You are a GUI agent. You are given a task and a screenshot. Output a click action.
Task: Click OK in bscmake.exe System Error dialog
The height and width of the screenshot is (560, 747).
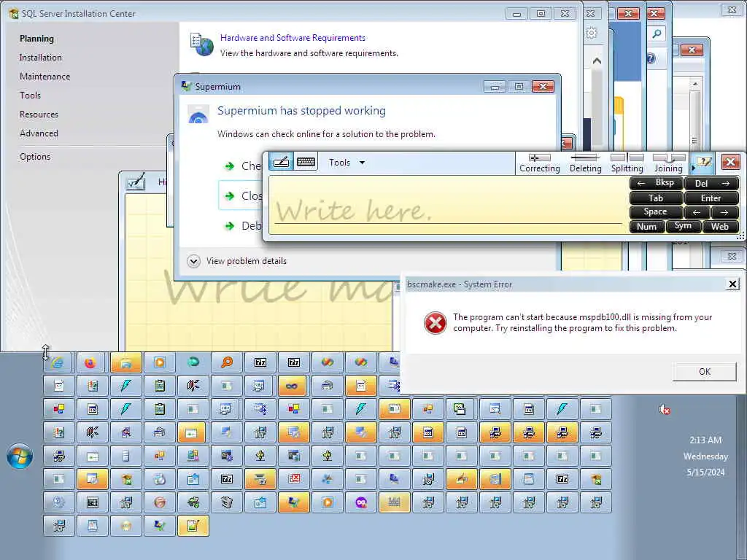coord(704,371)
